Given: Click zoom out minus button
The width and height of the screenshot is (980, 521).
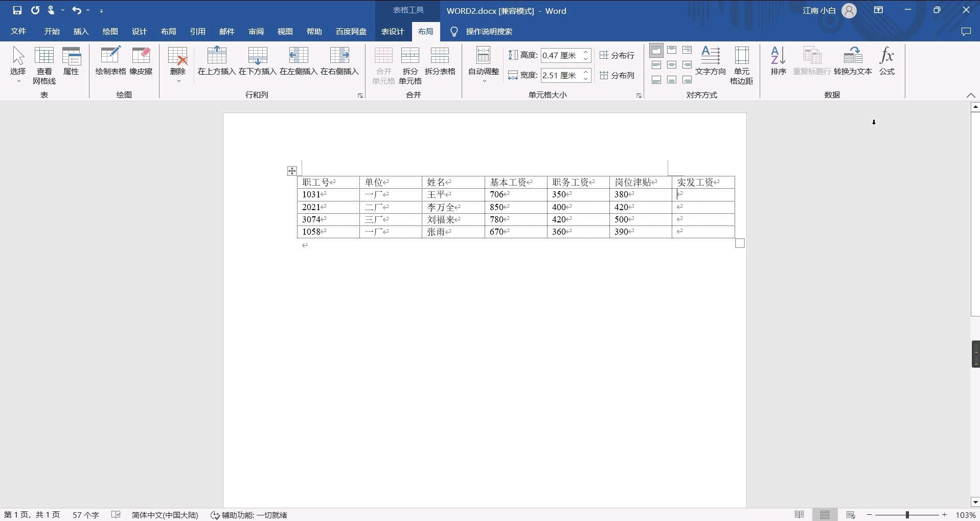Looking at the screenshot, I should (x=869, y=515).
